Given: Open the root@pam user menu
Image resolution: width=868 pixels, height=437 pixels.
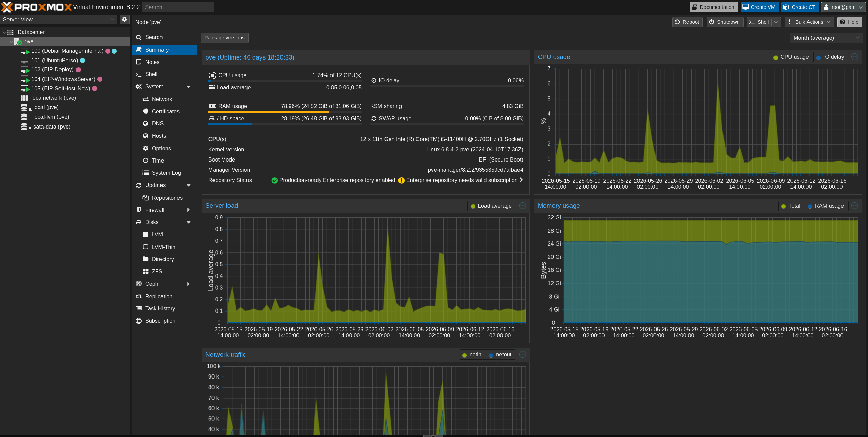Looking at the screenshot, I should pos(843,7).
